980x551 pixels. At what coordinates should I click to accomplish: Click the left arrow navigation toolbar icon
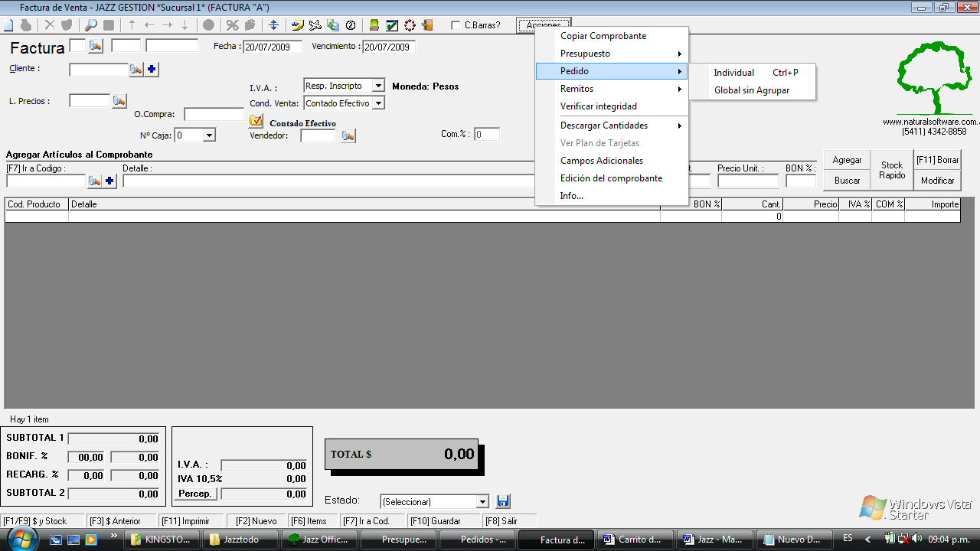coord(149,25)
